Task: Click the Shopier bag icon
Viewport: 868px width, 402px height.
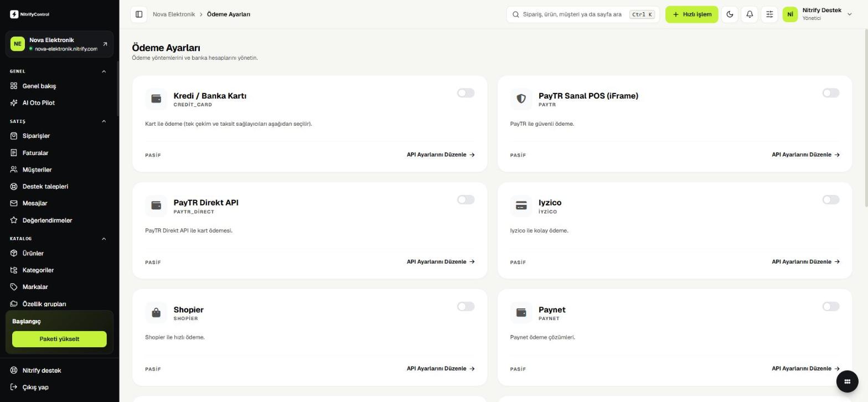Action: (156, 313)
